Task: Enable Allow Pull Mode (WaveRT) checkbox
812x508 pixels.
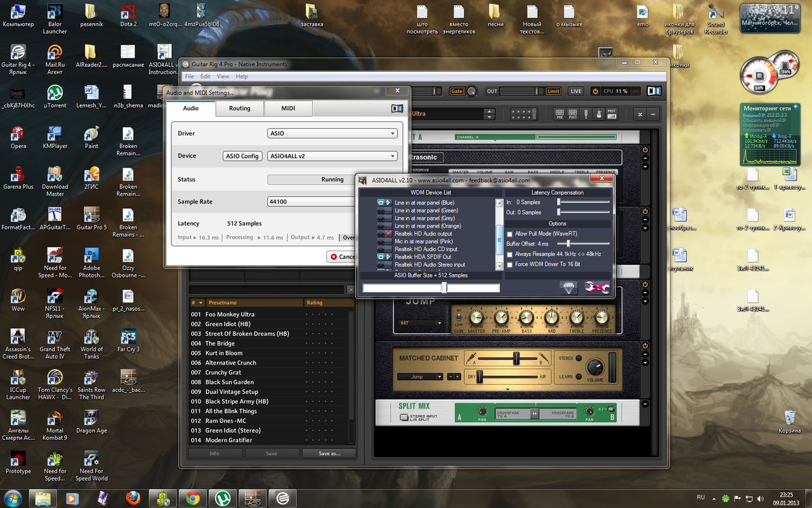Action: click(x=509, y=234)
